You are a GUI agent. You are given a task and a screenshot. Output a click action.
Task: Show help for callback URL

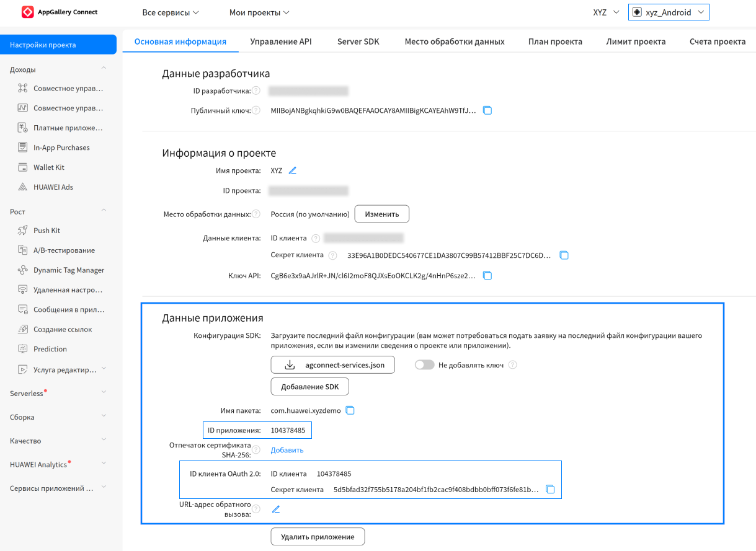click(x=256, y=509)
